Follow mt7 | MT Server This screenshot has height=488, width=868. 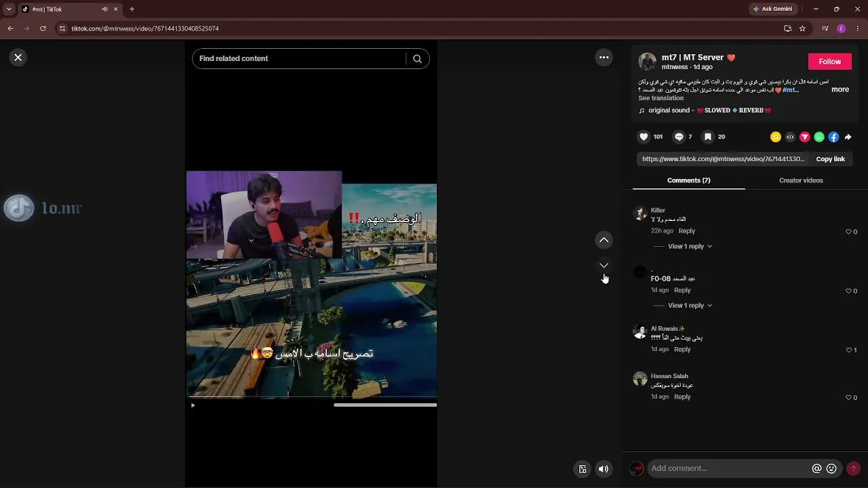point(829,62)
